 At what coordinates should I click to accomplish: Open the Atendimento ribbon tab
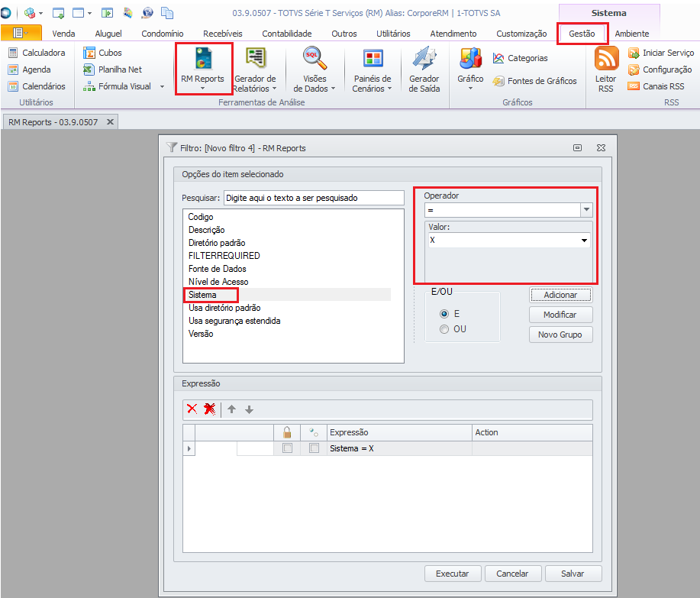pos(453,34)
